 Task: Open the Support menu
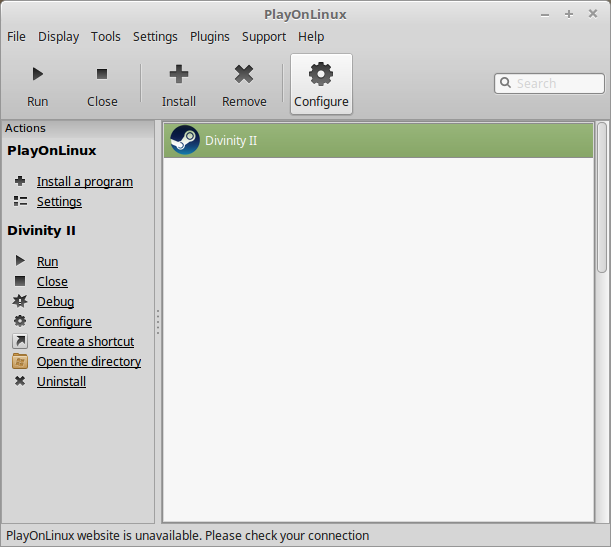tap(264, 37)
